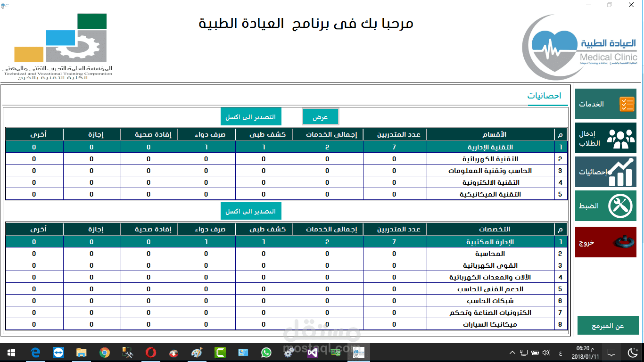Open Microsoft Edge from the taskbar

(35, 353)
